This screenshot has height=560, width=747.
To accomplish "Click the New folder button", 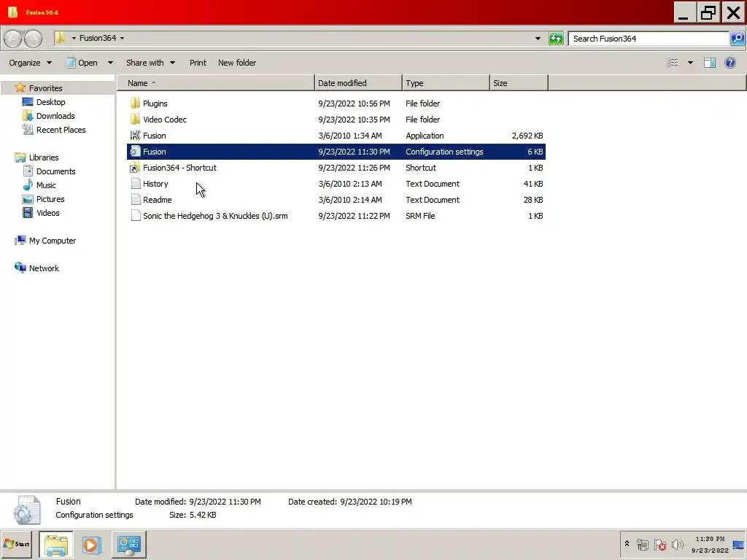I will tap(237, 63).
